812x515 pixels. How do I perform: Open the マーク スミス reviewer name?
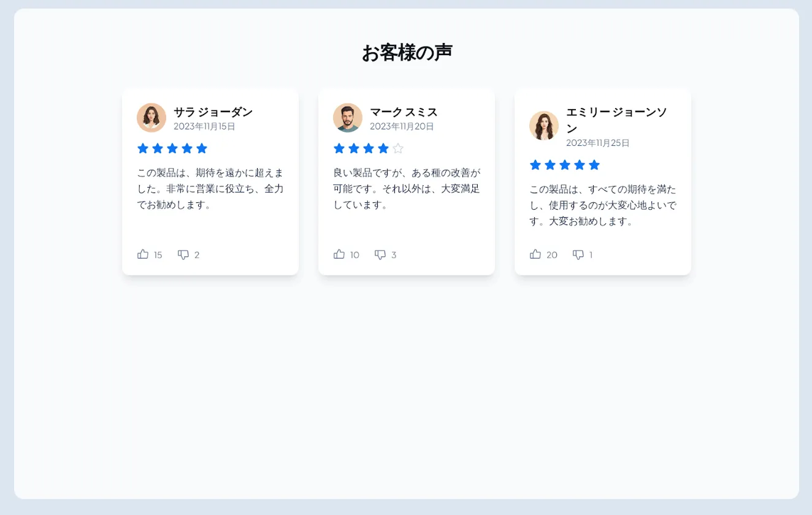pos(404,112)
